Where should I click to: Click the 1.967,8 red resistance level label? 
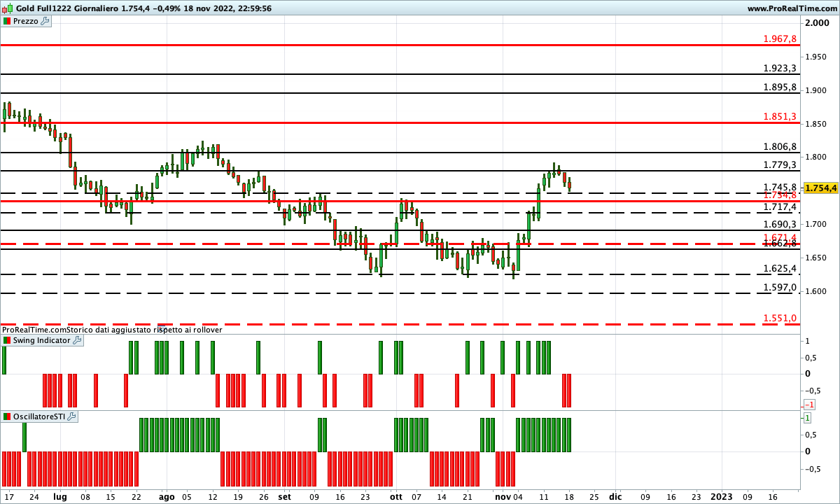780,39
